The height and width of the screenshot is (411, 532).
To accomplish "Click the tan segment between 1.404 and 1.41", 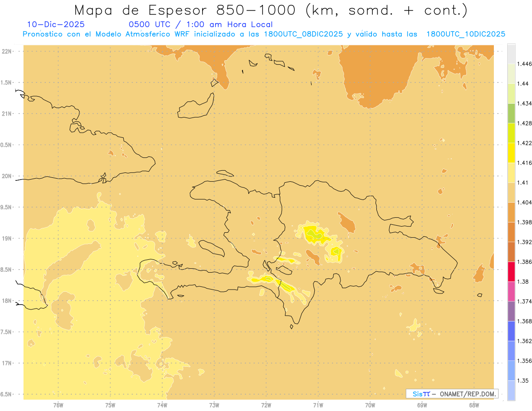I will click(x=511, y=192).
